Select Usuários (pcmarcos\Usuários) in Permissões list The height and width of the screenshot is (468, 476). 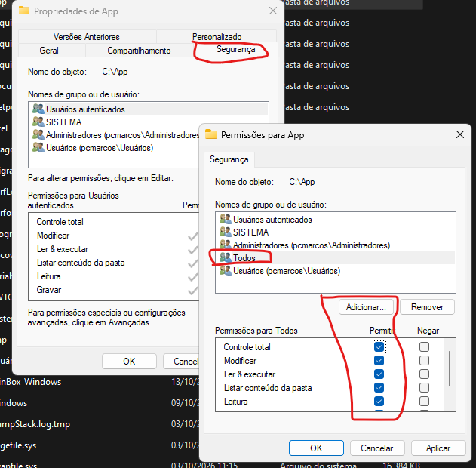tap(336, 271)
